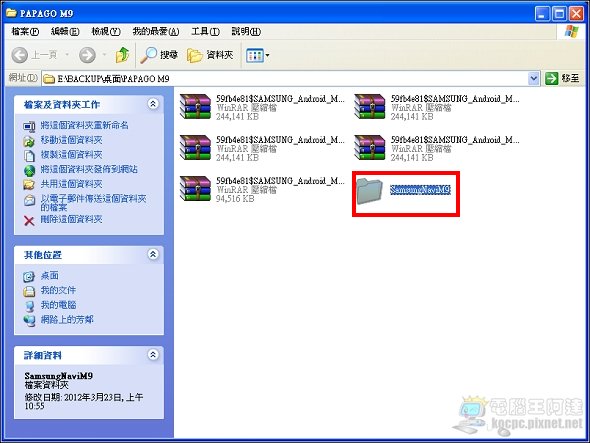This screenshot has height=443, width=590.
Task: Click the Forward arrow button
Action: pyautogui.click(x=87, y=55)
